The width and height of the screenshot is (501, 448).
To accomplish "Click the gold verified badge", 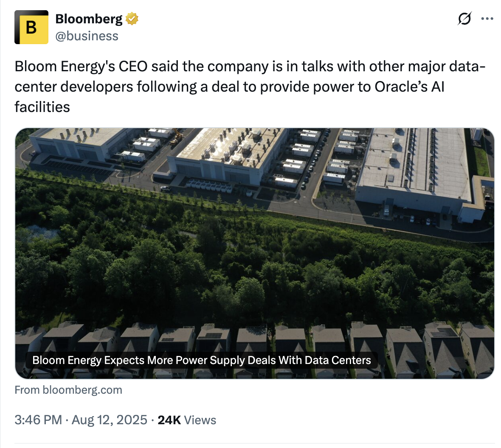I will coord(132,19).
